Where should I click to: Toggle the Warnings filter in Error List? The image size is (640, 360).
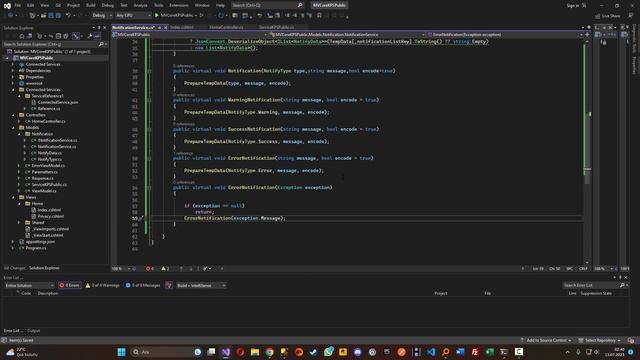tap(102, 285)
